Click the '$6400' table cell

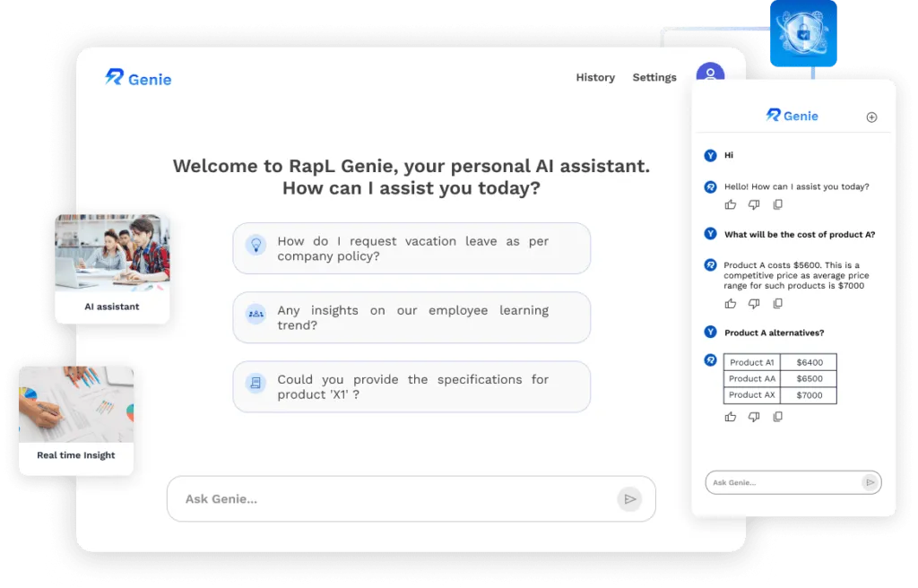[x=810, y=362]
